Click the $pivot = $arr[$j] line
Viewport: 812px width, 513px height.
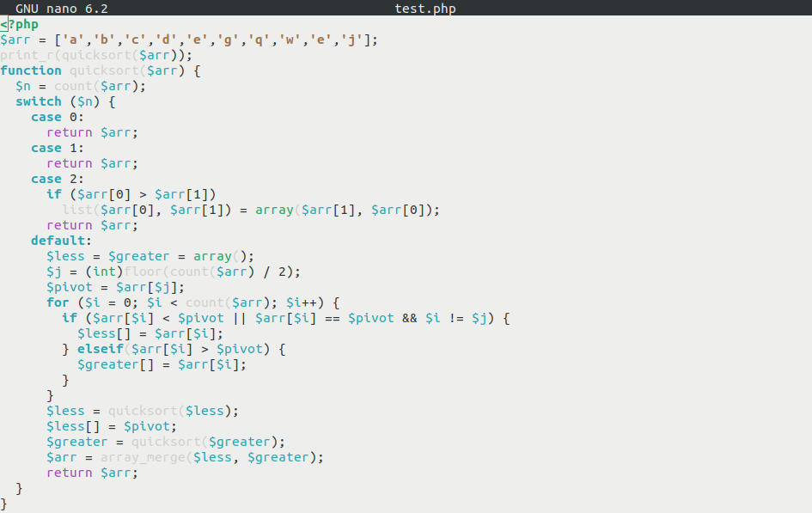[115, 288]
